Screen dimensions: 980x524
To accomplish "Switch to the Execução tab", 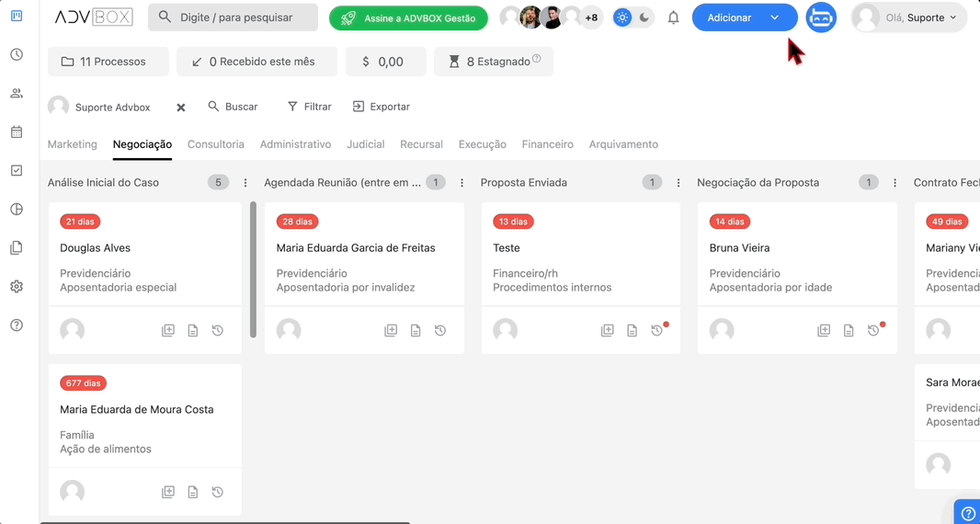I will [483, 144].
